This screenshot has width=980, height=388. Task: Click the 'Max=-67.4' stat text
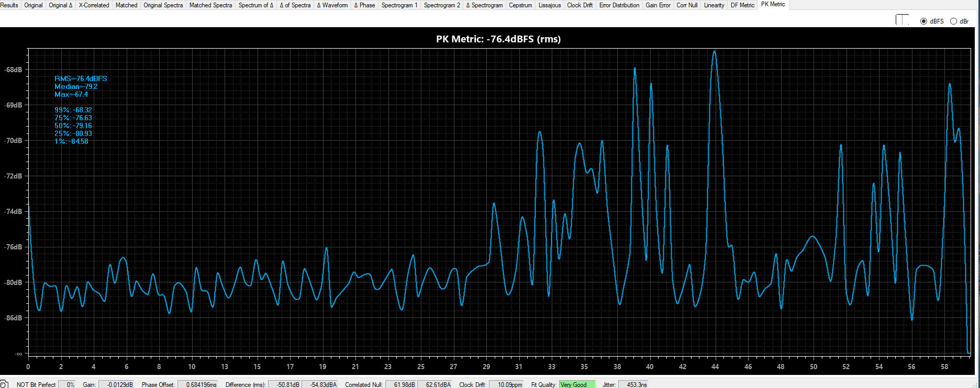coord(71,94)
